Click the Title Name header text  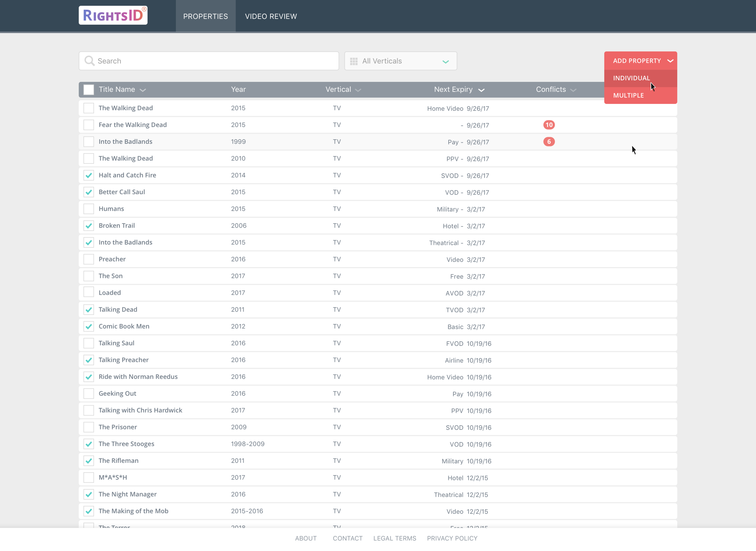pos(117,89)
